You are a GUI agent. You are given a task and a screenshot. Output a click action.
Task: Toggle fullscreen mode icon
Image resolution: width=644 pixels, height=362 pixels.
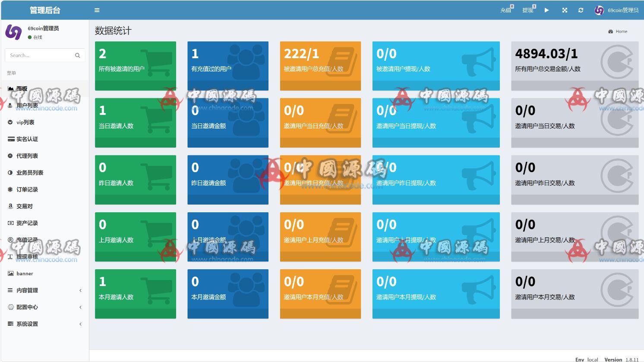(x=565, y=10)
